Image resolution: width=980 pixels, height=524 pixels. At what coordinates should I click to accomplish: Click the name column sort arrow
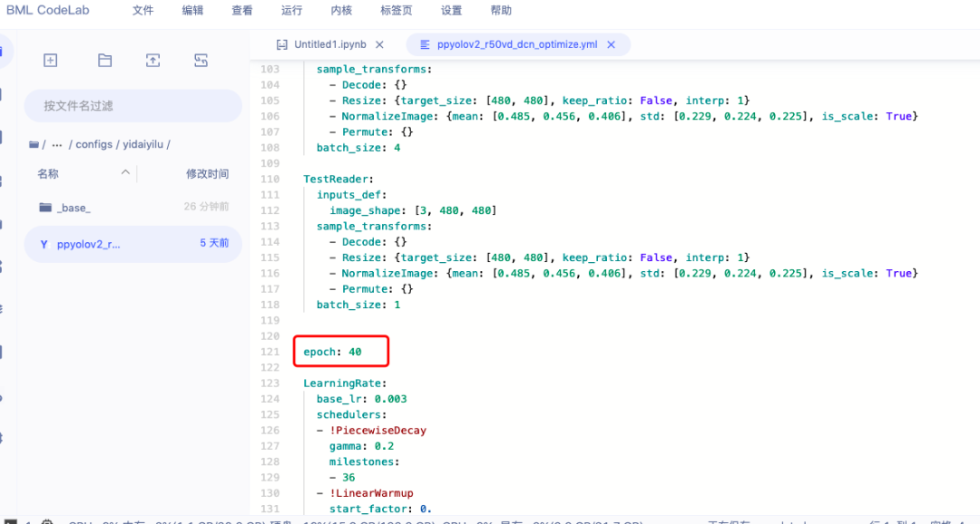(125, 172)
